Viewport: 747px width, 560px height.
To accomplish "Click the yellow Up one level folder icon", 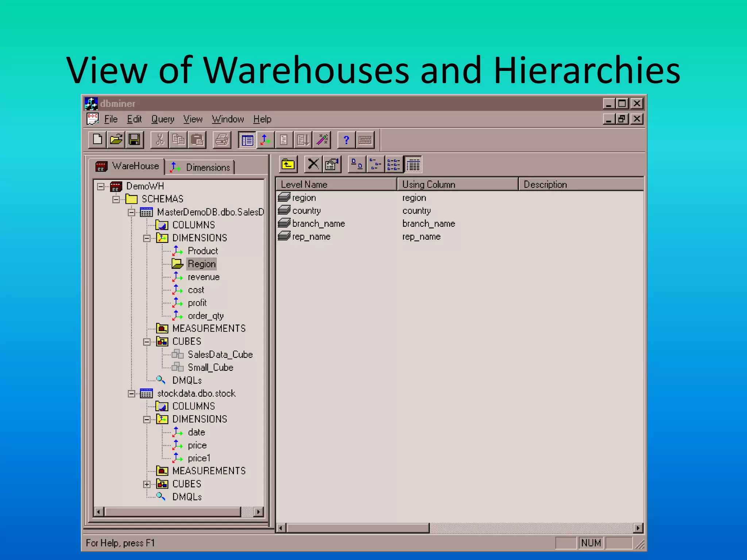I will click(x=288, y=164).
